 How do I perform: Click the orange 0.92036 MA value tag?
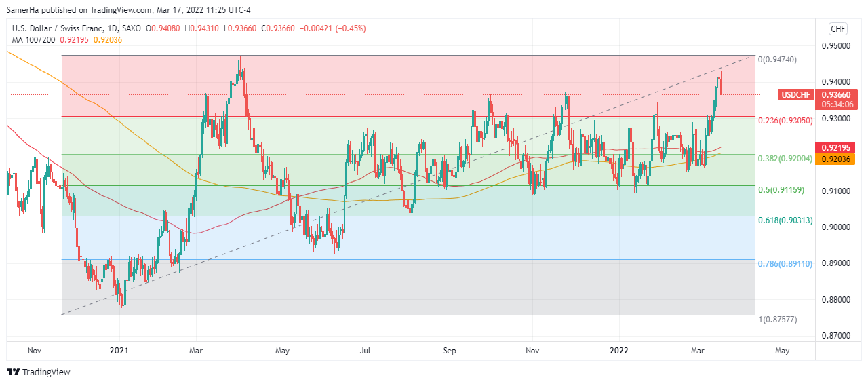click(837, 159)
